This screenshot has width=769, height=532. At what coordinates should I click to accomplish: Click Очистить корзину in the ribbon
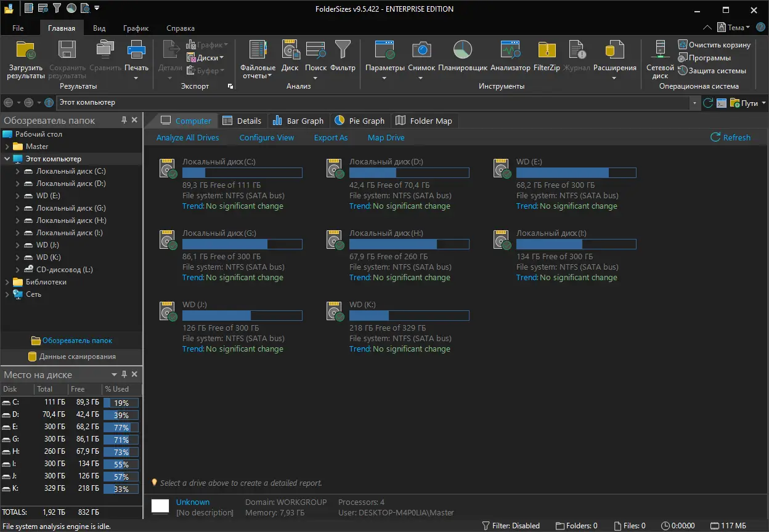click(x=714, y=45)
